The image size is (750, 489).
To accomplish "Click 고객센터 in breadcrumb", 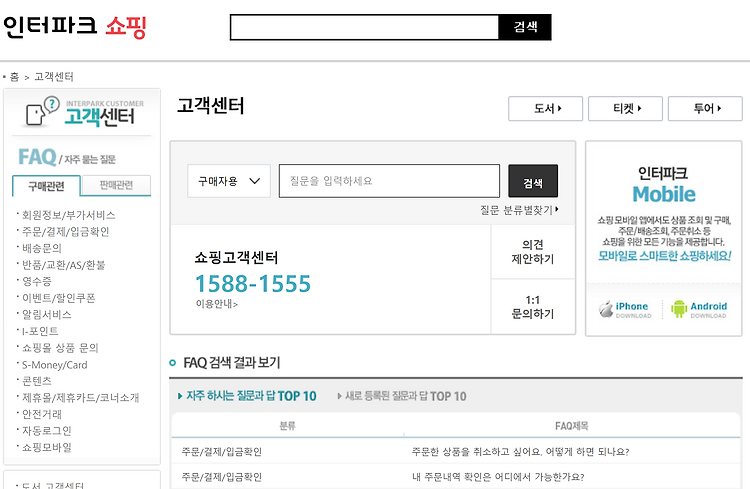I will (x=54, y=77).
